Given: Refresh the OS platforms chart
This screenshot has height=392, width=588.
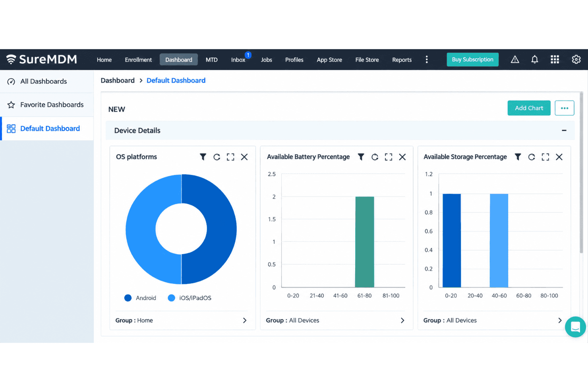Looking at the screenshot, I should click(x=217, y=157).
